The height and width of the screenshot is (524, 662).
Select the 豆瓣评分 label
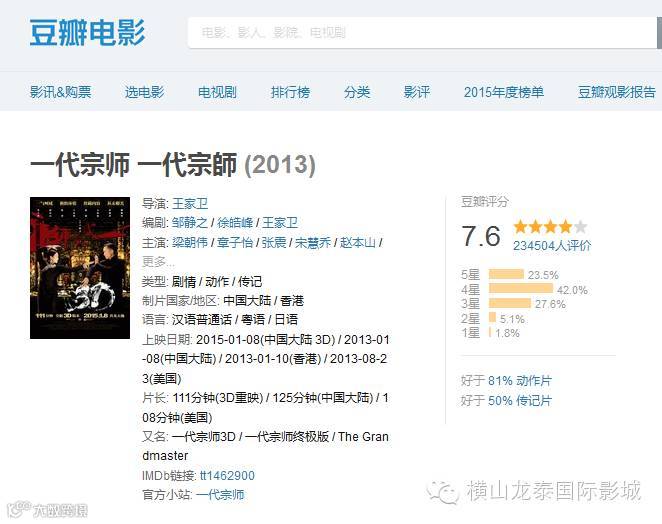(x=485, y=201)
